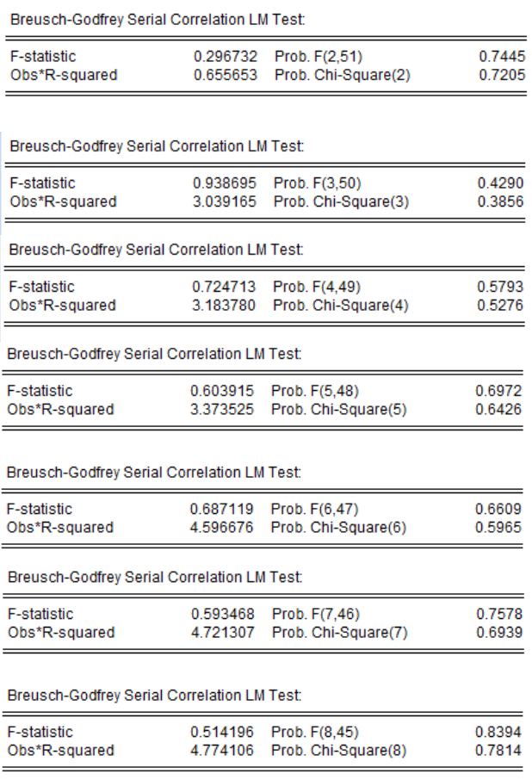The width and height of the screenshot is (532, 780).
Task: Click Obs*R-squared value 3.373525
Action: (x=222, y=410)
